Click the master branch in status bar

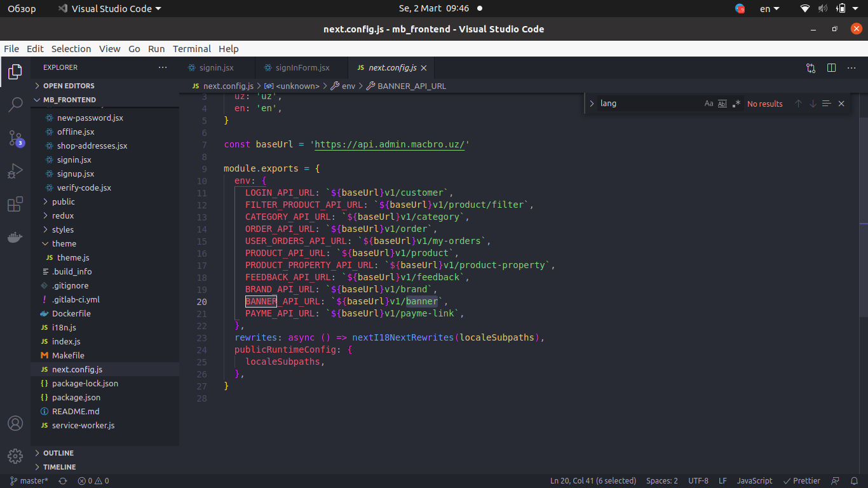tap(29, 481)
